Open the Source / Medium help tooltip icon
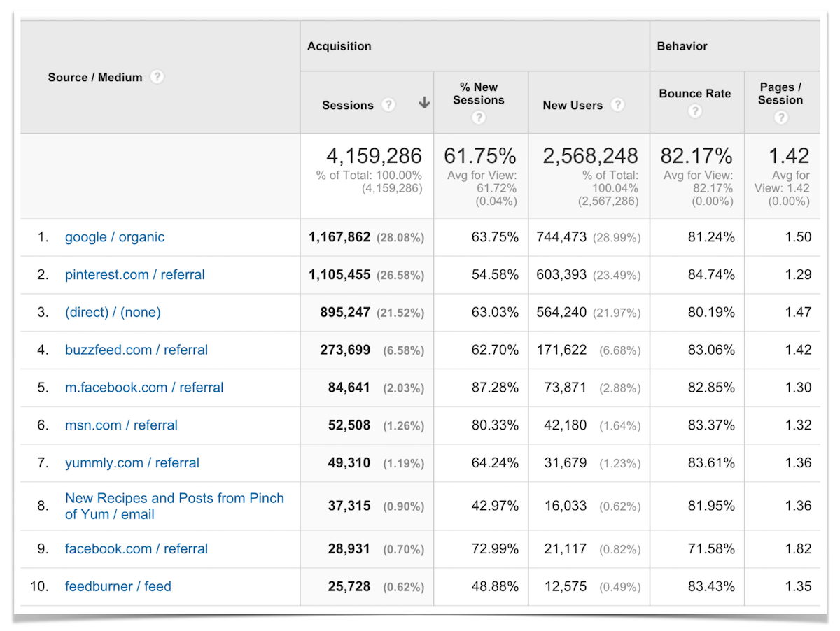This screenshot has width=840, height=631. [157, 77]
